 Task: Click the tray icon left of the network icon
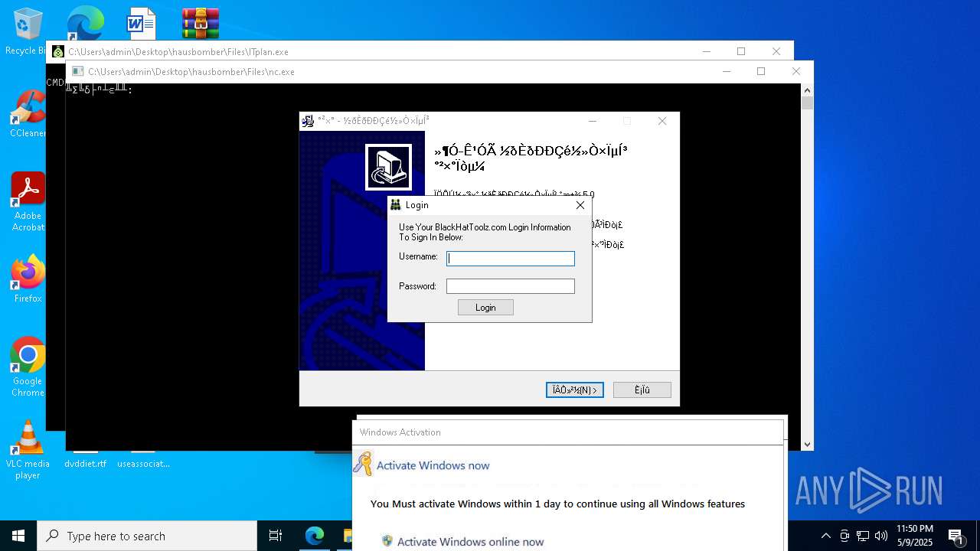pyautogui.click(x=844, y=536)
